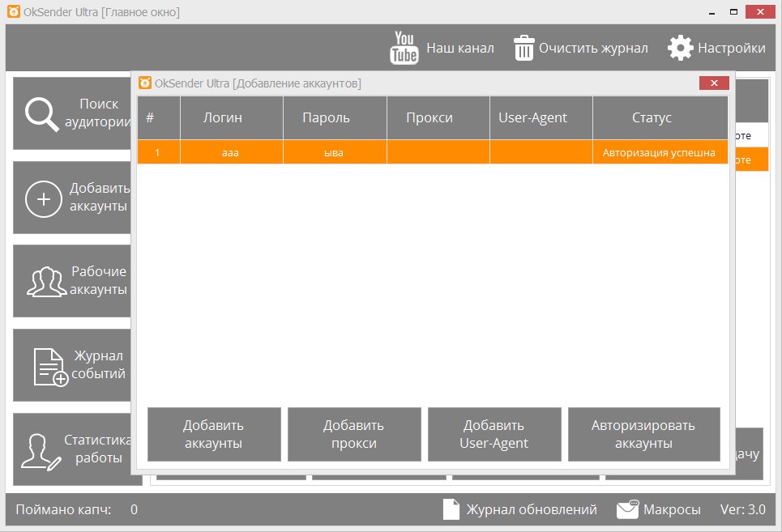Click the Прокси column header
Screen dimensions: 782x532
tap(438, 117)
